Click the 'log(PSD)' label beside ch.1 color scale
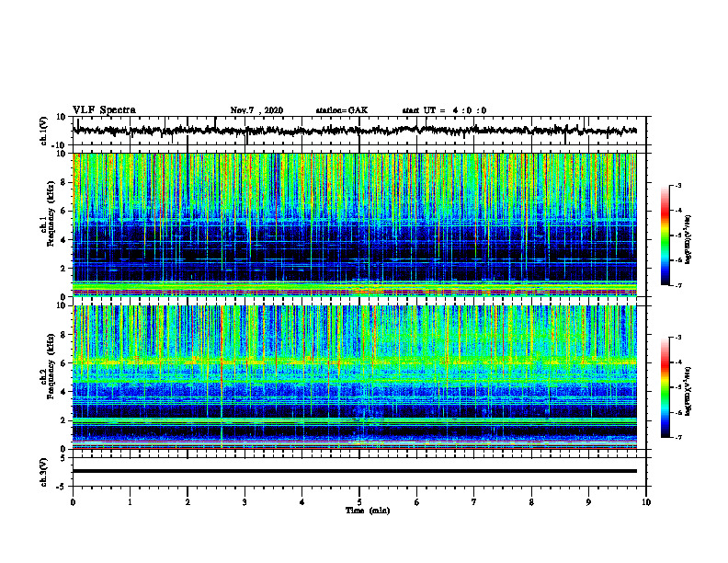 tap(688, 240)
